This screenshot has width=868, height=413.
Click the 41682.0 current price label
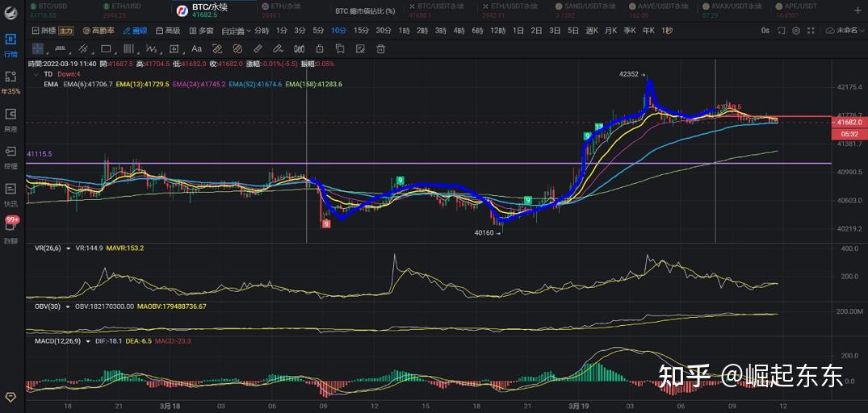pyautogui.click(x=849, y=122)
